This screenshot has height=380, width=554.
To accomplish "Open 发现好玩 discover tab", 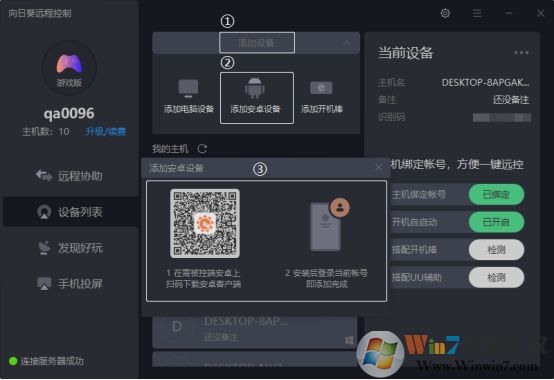I will (x=70, y=248).
